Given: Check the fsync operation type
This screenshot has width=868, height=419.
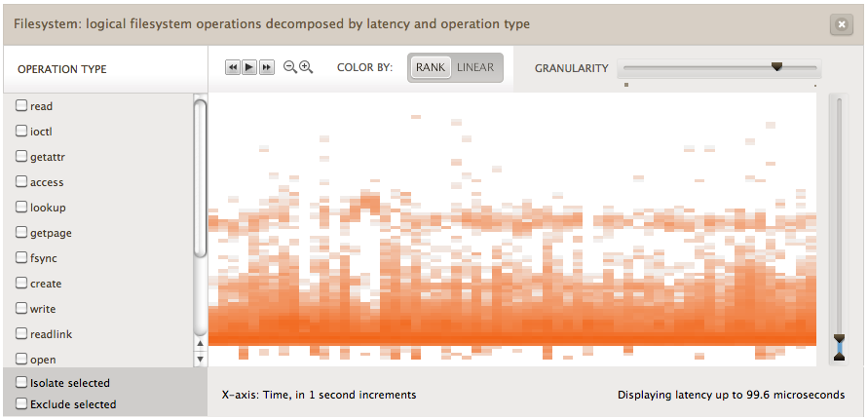Looking at the screenshot, I should 21,257.
